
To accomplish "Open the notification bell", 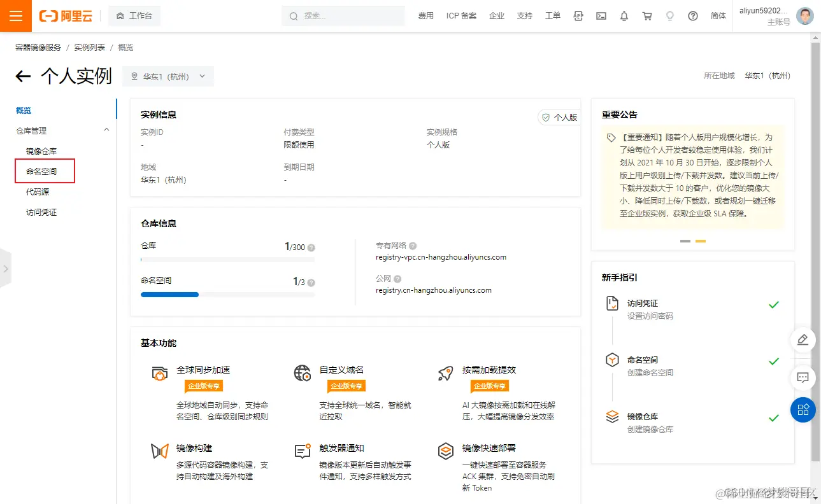I will (624, 16).
